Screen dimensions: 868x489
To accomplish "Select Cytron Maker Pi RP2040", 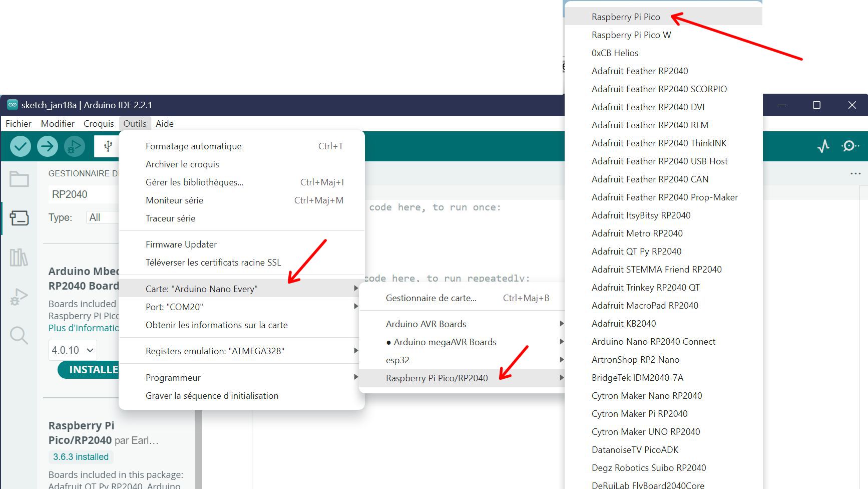I will pos(663,414).
